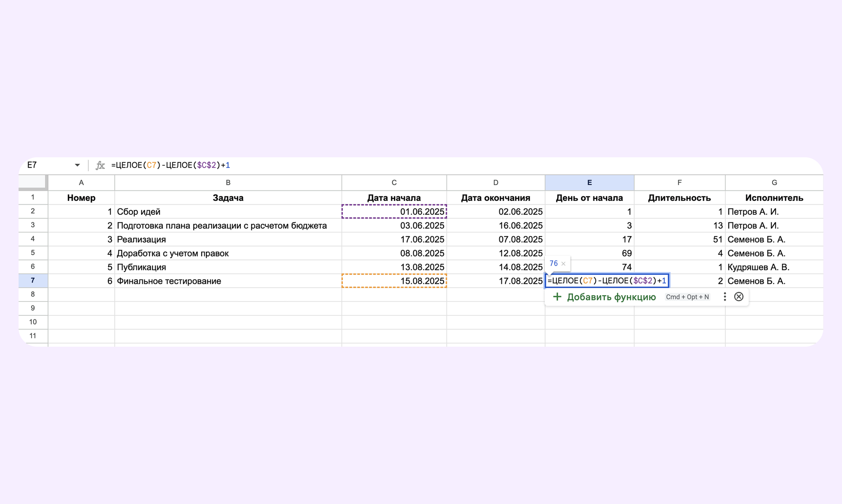
Task: Click the Дата окончания header cell
Action: coord(496,198)
